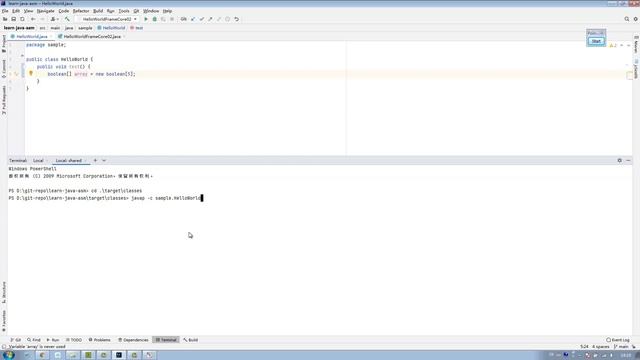Open terminal settings gear icon
The width and height of the screenshot is (640, 360).
point(620,160)
